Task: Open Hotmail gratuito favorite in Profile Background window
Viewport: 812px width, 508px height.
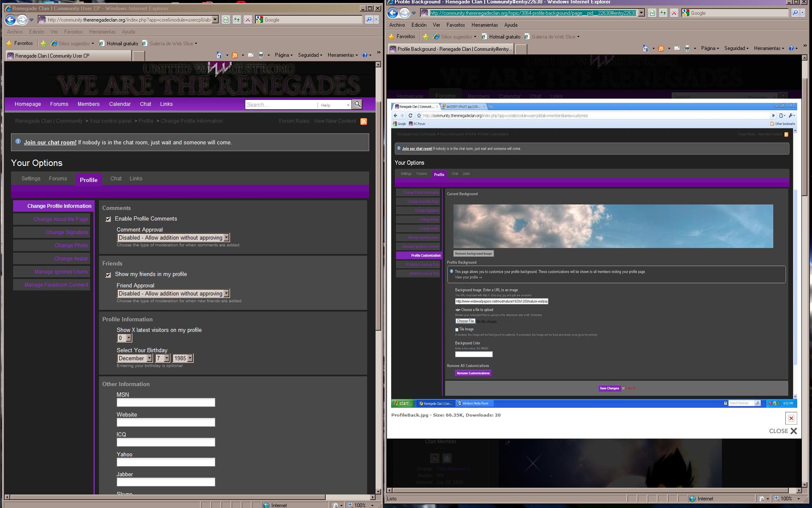Action: point(501,37)
